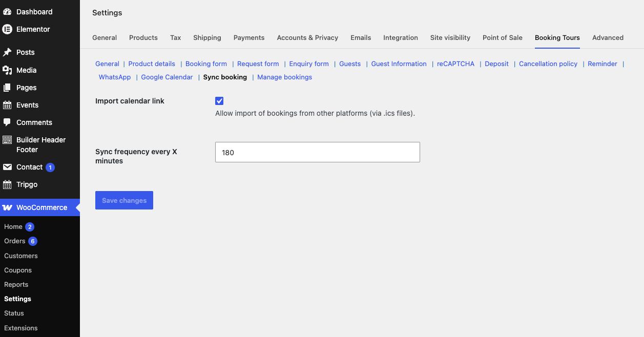Click the Comments speech bubble icon
Image resolution: width=644 pixels, height=337 pixels.
(x=7, y=122)
